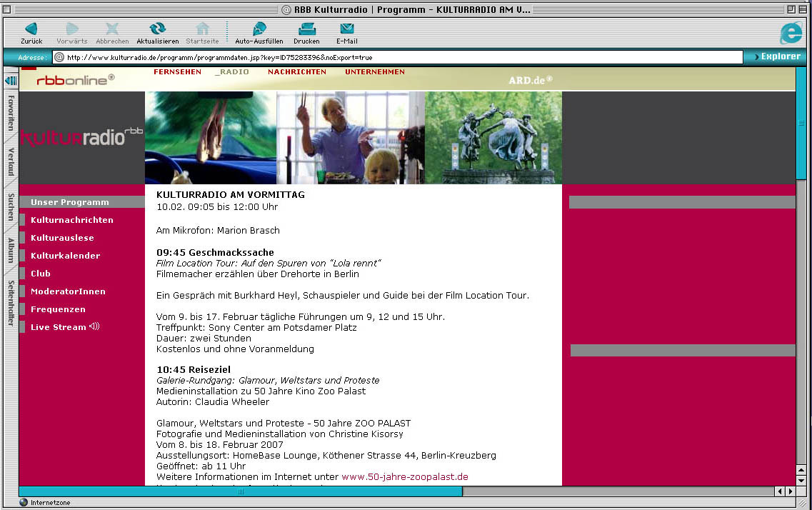Click the rbb online logo
Image resolution: width=812 pixels, height=510 pixels.
click(x=75, y=80)
